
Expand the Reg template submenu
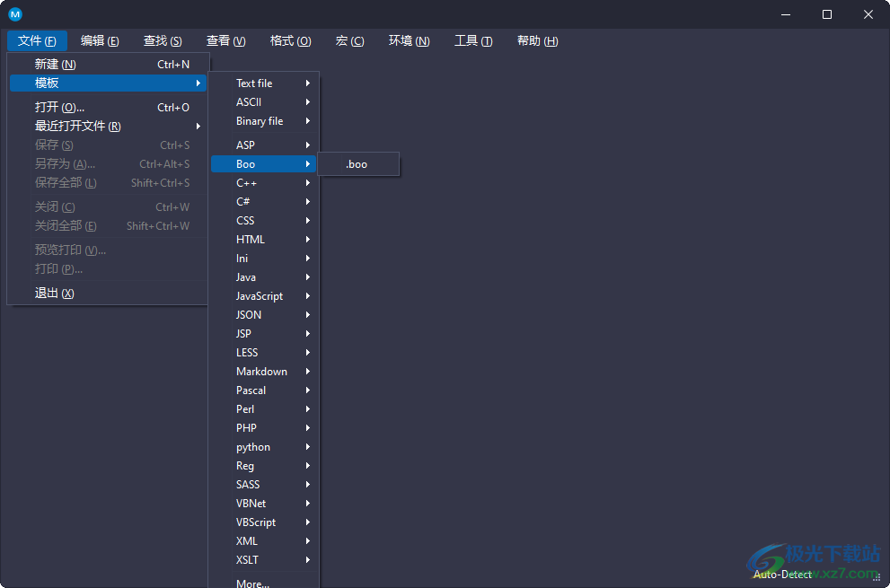pos(264,465)
